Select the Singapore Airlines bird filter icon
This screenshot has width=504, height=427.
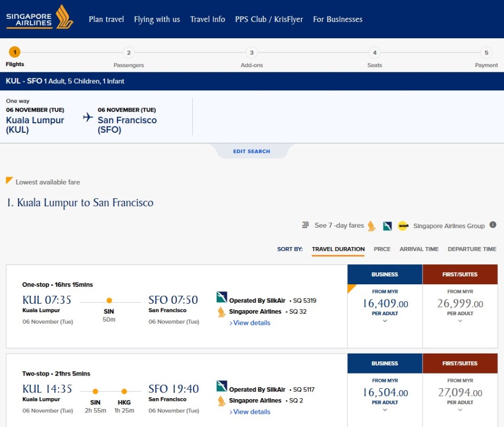pyautogui.click(x=371, y=226)
